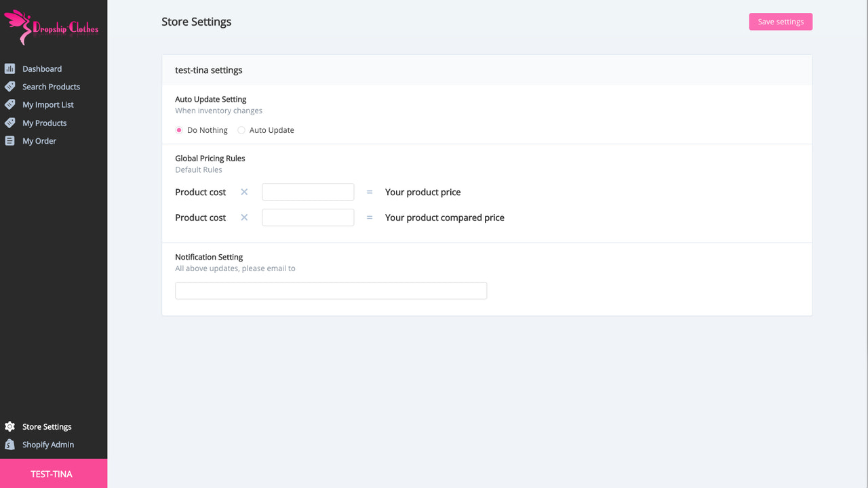868x488 pixels.
Task: Click the Dropship Clothes logo
Action: [x=53, y=27]
